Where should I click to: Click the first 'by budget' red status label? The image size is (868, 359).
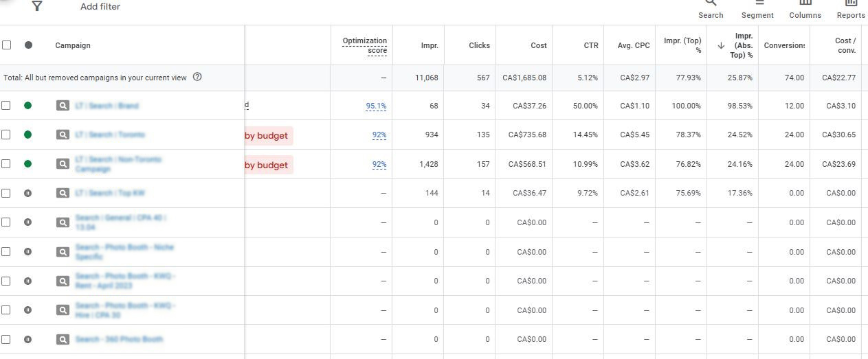click(x=268, y=135)
